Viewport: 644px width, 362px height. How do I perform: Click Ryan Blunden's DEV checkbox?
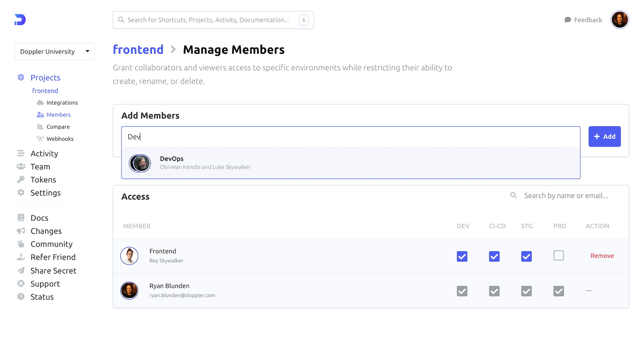pyautogui.click(x=462, y=291)
